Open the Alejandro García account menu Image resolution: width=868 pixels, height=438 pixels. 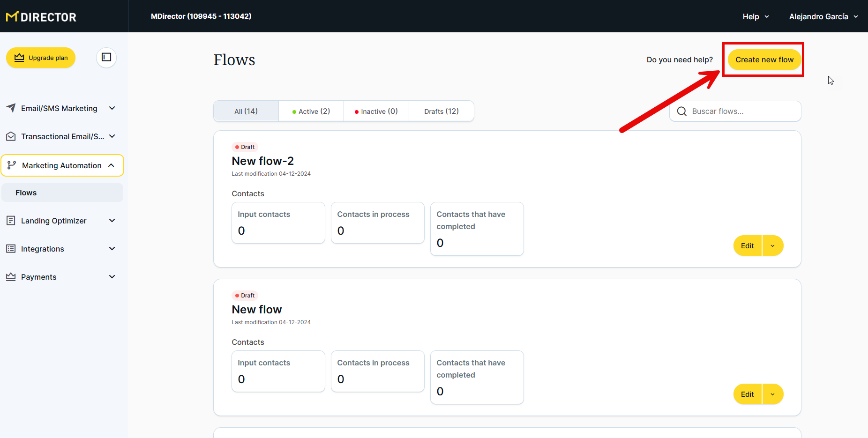pyautogui.click(x=823, y=16)
